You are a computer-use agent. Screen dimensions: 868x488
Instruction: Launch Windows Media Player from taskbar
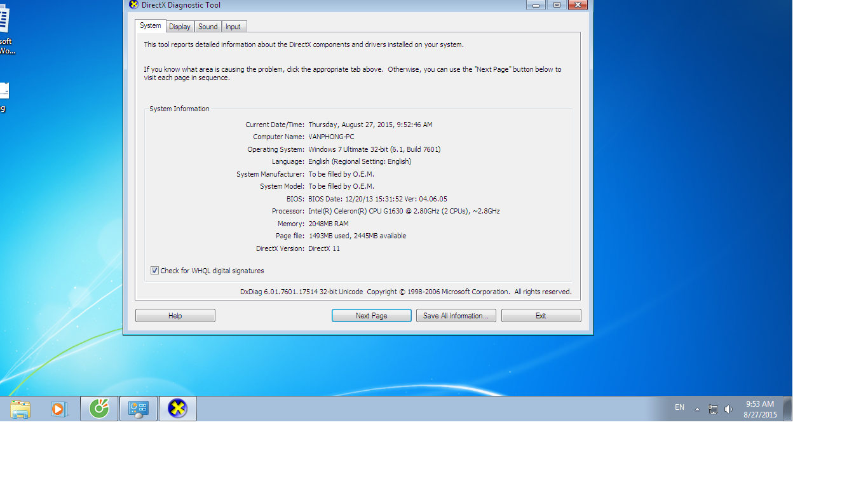(59, 409)
